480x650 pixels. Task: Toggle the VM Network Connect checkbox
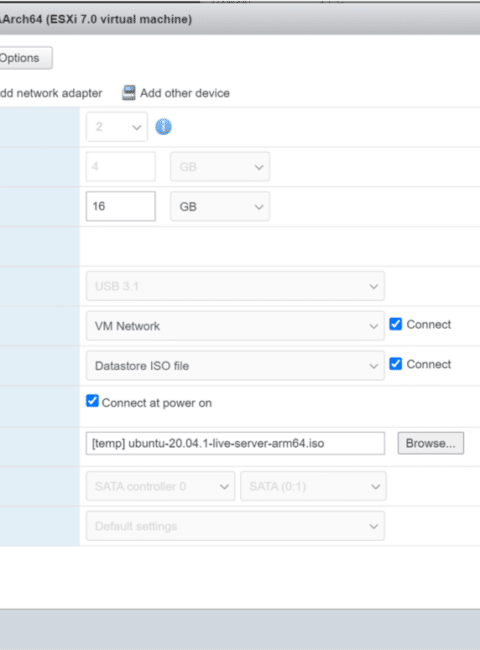(395, 324)
